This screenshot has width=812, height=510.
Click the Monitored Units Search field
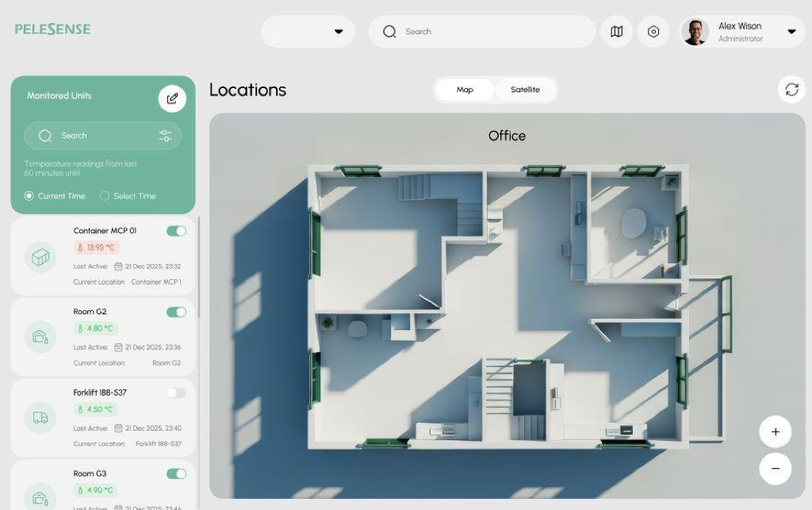click(102, 136)
